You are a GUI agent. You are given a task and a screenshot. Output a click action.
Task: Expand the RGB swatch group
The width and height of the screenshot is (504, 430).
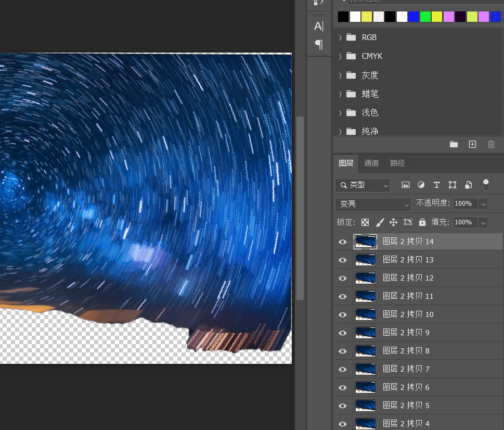340,37
